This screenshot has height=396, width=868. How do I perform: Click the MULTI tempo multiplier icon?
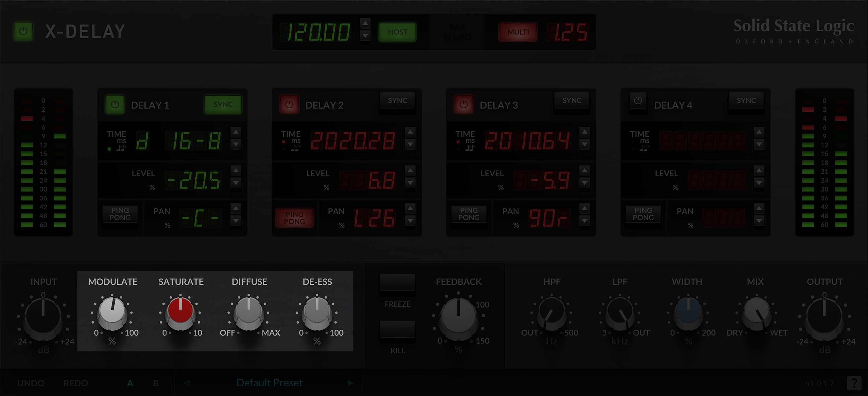click(518, 32)
